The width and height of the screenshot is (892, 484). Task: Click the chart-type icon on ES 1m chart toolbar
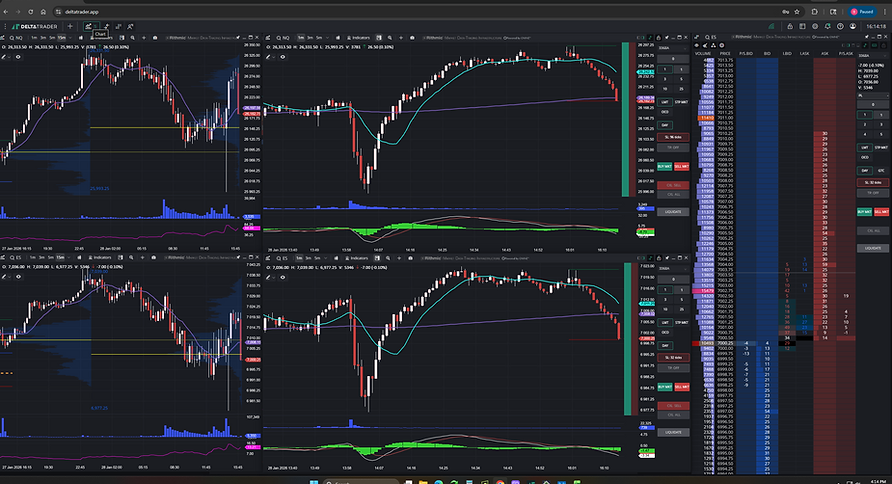336,258
